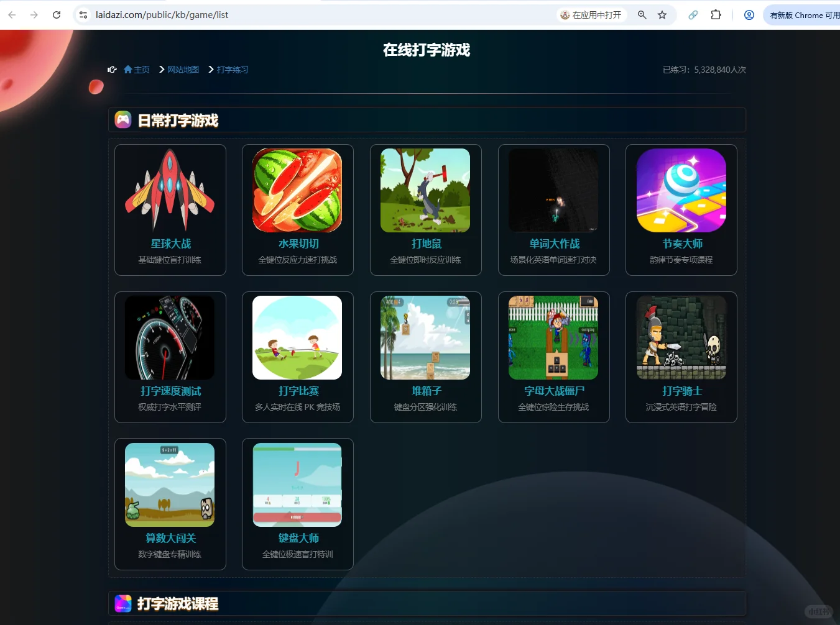Viewport: 840px width, 625px height.
Task: Click 在应用中打开 button in address bar
Action: pos(591,15)
